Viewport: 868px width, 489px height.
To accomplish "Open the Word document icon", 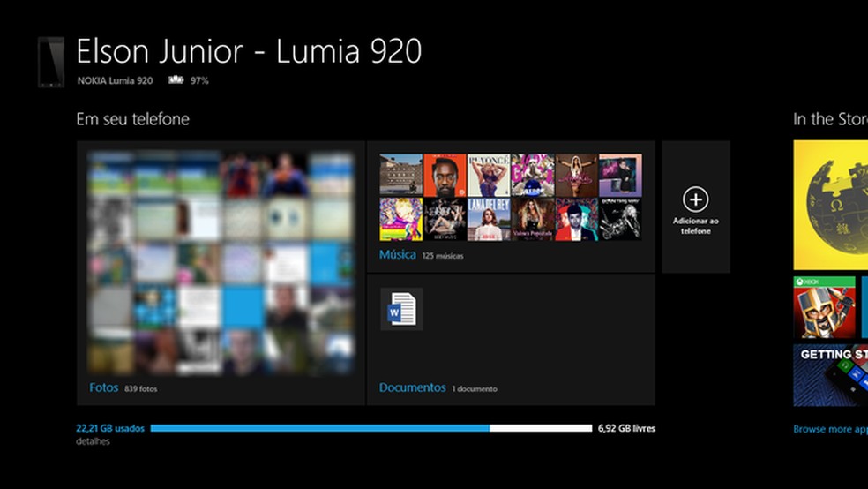I will 402,309.
